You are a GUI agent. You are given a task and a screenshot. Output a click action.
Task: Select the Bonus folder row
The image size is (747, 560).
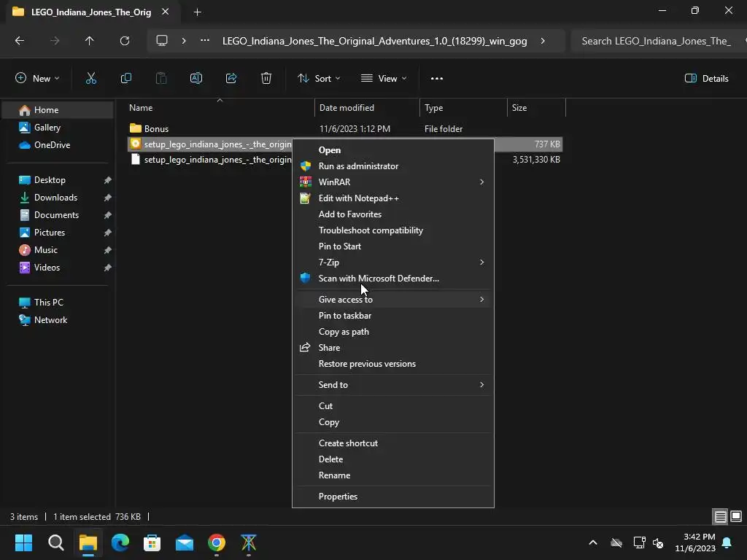pos(345,129)
